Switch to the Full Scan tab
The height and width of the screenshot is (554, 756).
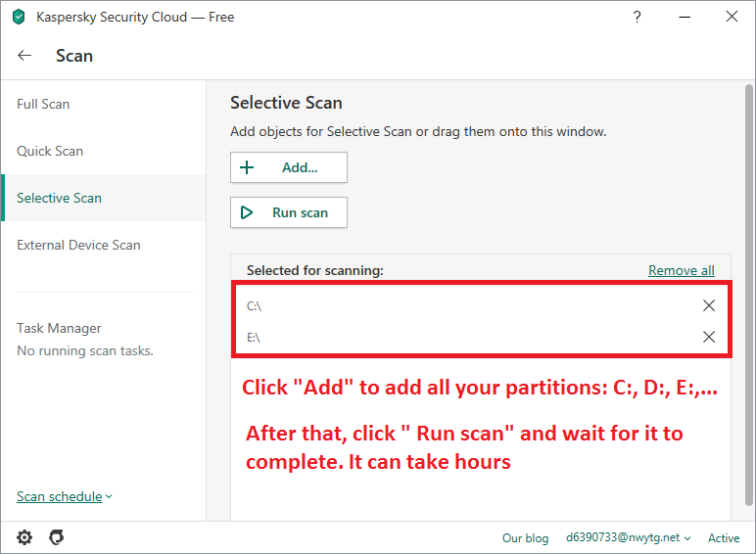point(43,104)
